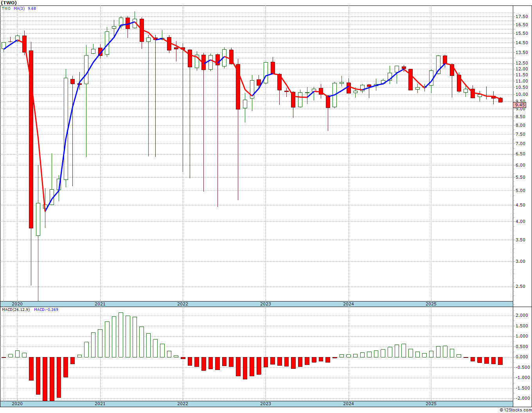Select the 9.68 moving average value
The image size is (532, 413).
click(x=32, y=8)
